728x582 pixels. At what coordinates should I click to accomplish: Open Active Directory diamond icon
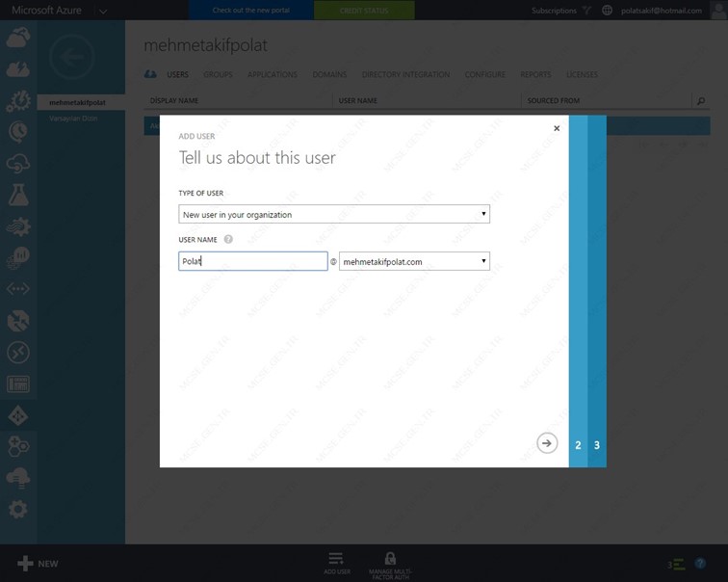click(18, 416)
